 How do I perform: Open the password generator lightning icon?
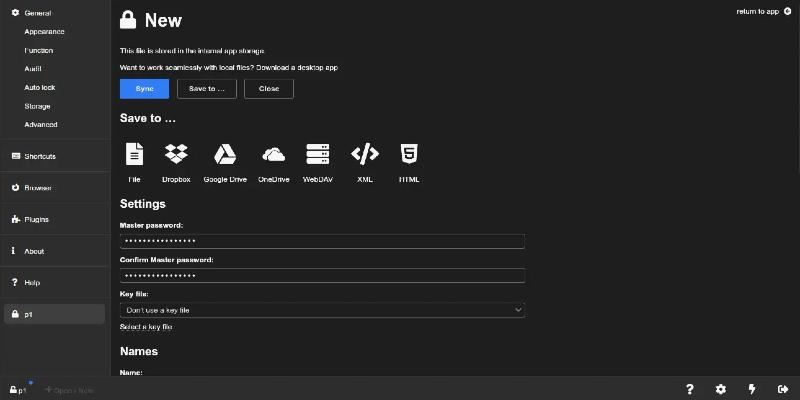(752, 389)
